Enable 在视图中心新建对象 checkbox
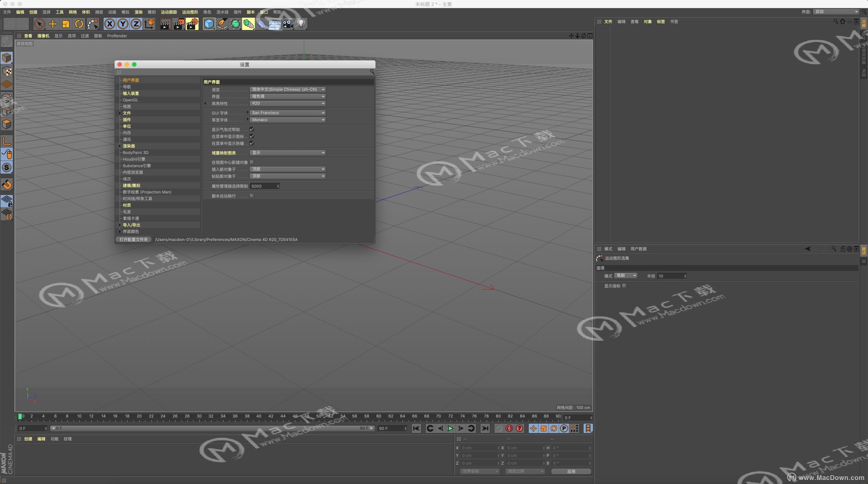 252,162
